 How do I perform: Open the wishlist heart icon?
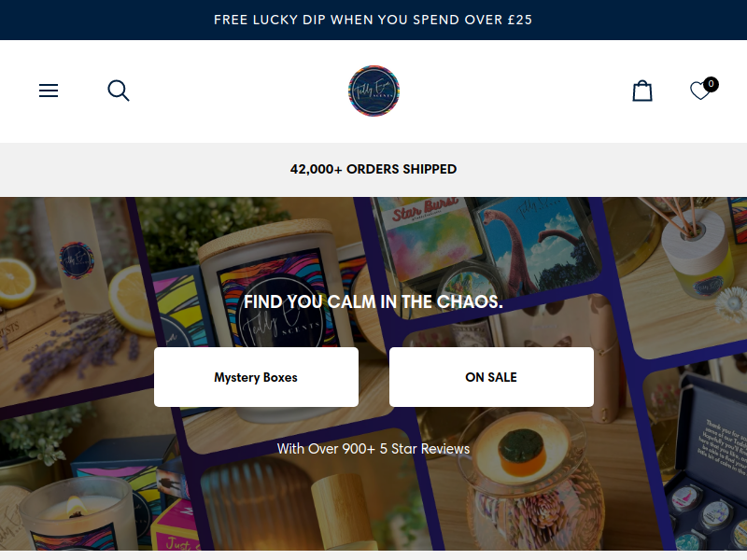click(700, 91)
